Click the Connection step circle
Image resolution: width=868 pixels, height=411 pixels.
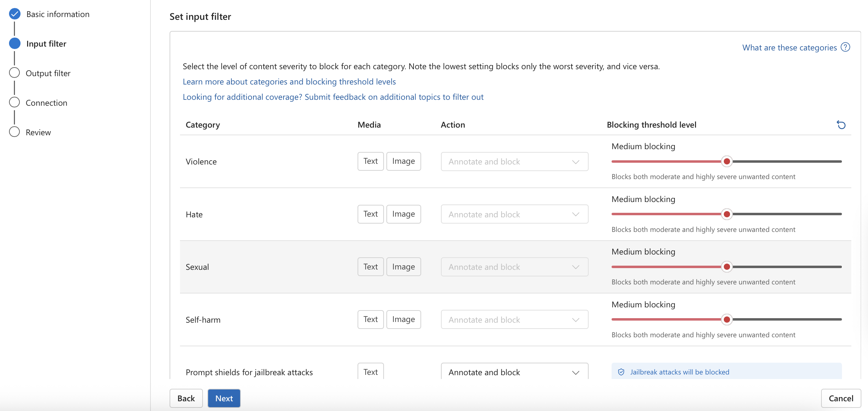[x=14, y=102]
